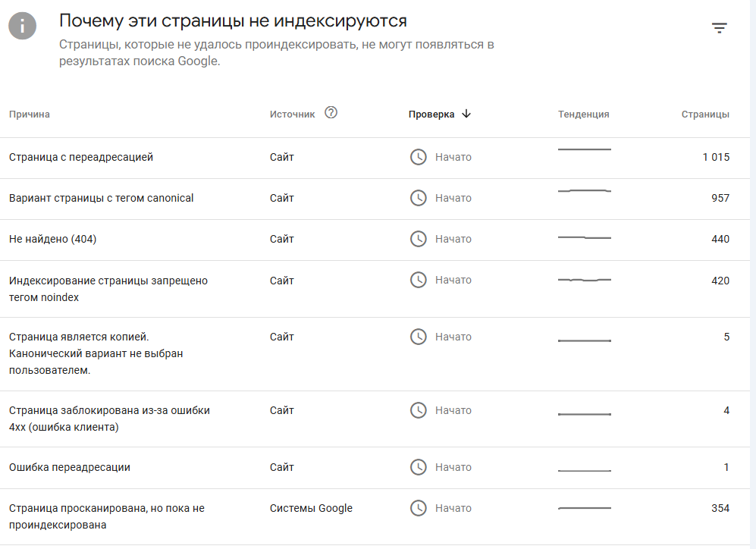Sort by the Страницы column header
Viewport: 756px width, 549px height.
tap(705, 115)
